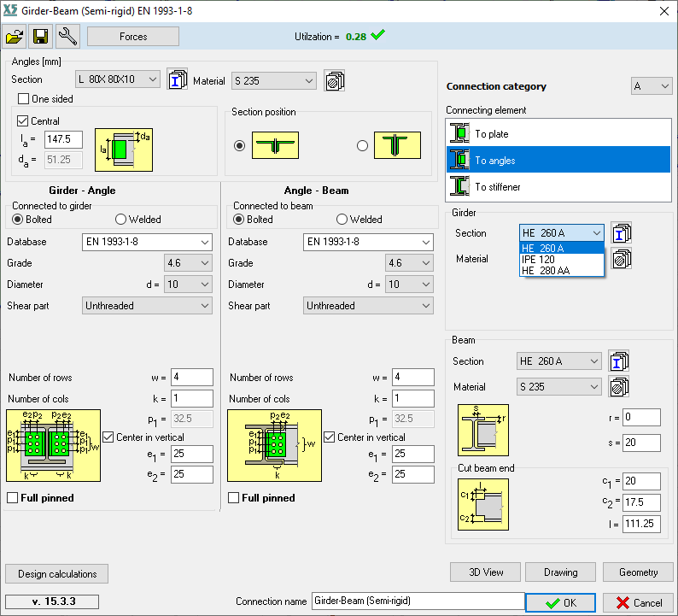Toggle the One sided checkbox
The width and height of the screenshot is (678, 616).
point(23,99)
